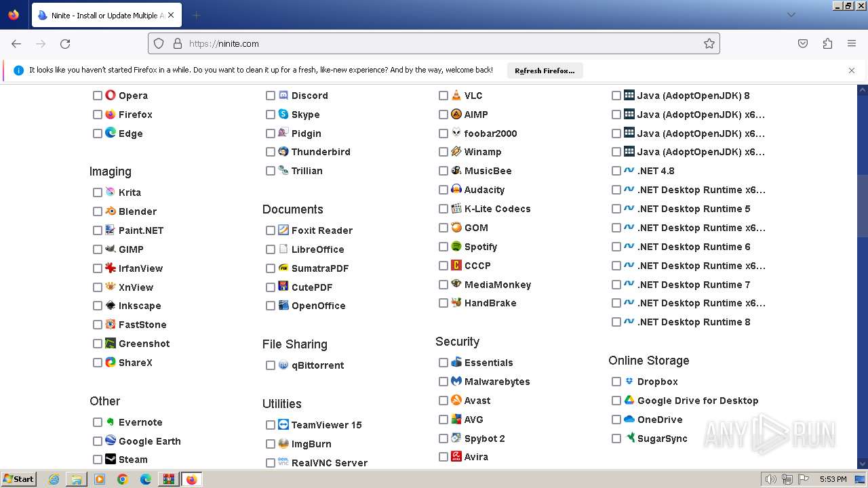Open the Windows Start menu
The image size is (868, 488).
pyautogui.click(x=18, y=479)
